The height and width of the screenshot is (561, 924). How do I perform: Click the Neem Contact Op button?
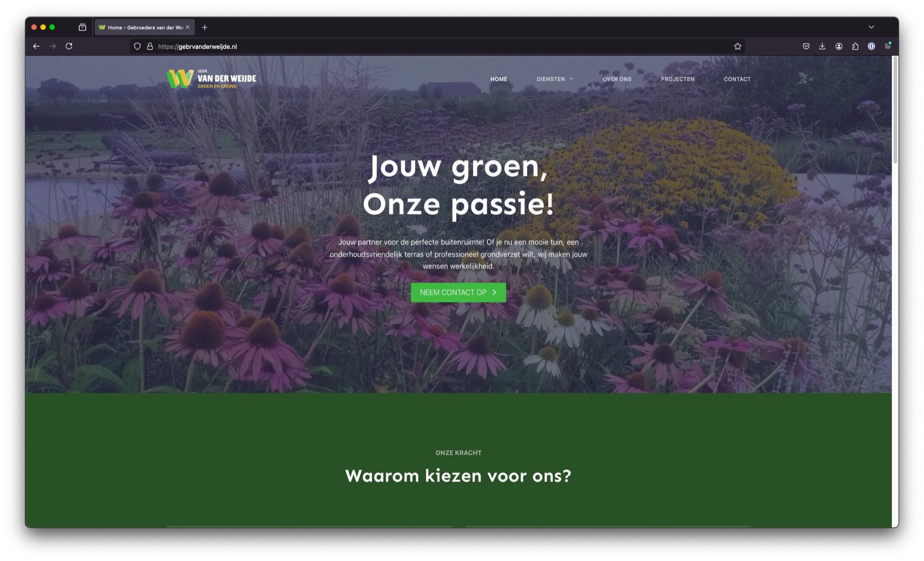[458, 292]
